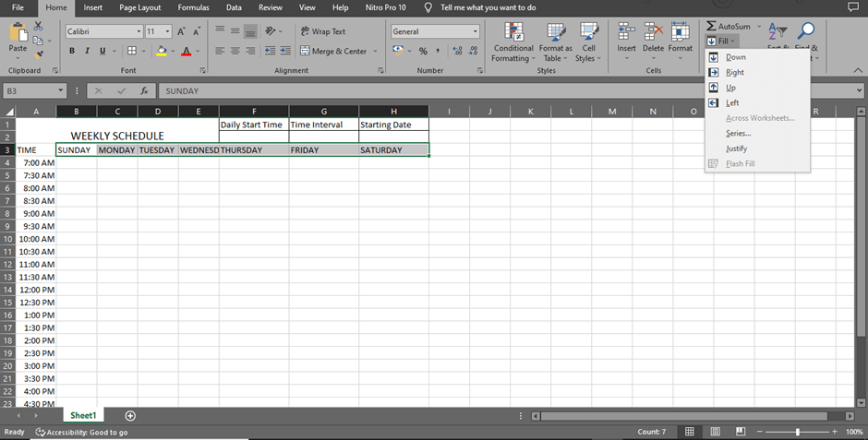868x440 pixels.
Task: Open Format cells icon menu
Action: pyautogui.click(x=680, y=31)
